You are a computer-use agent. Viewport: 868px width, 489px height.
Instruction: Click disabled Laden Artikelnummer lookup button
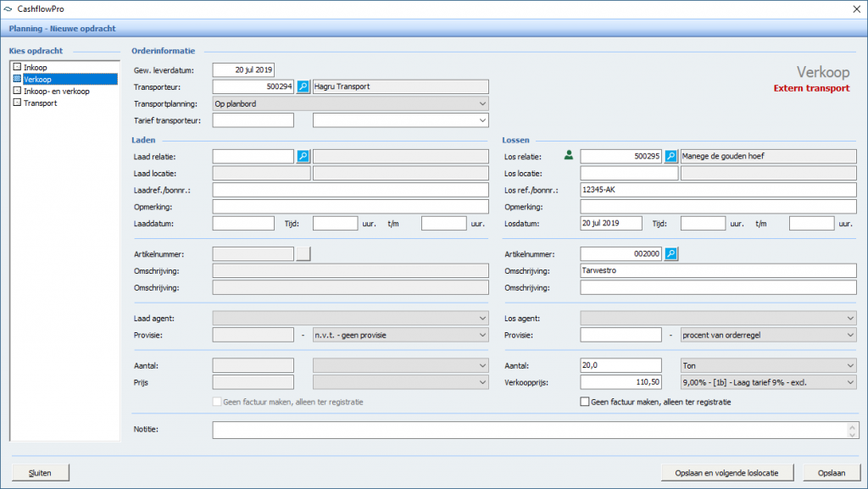click(x=303, y=254)
